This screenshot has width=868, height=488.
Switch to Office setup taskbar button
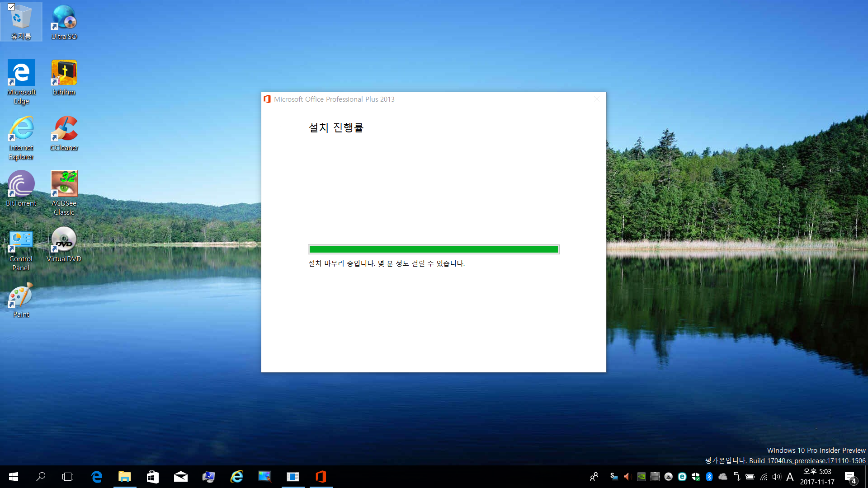[321, 477]
